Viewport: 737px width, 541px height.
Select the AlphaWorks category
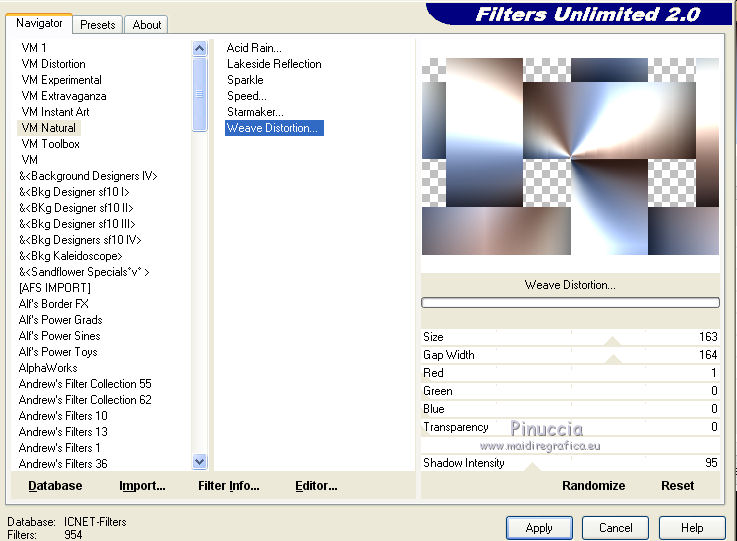(48, 368)
